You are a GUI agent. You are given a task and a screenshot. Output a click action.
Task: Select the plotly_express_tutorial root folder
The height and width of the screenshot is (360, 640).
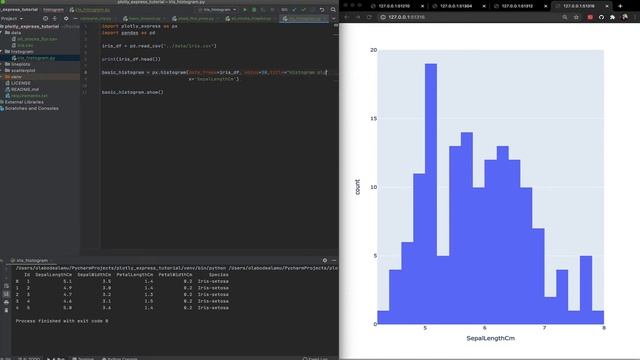[31, 26]
